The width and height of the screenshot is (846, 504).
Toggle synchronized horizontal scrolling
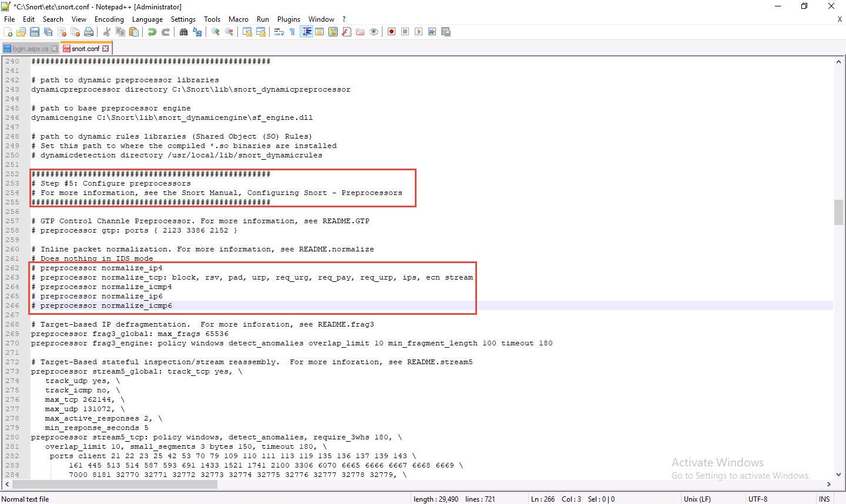point(261,32)
